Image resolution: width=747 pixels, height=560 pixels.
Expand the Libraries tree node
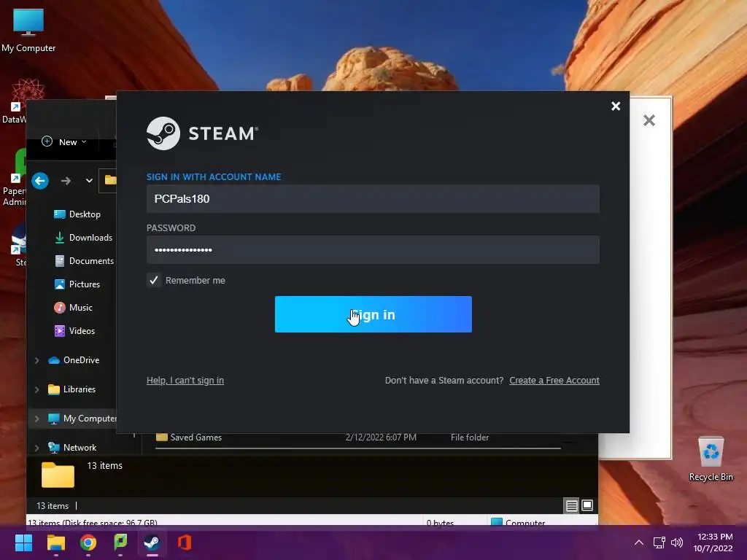(36, 389)
